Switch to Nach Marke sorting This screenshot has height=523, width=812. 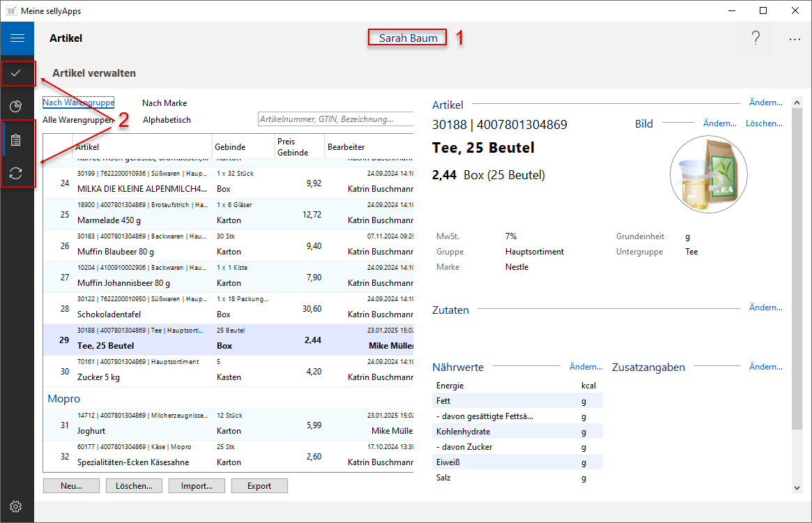coord(164,103)
